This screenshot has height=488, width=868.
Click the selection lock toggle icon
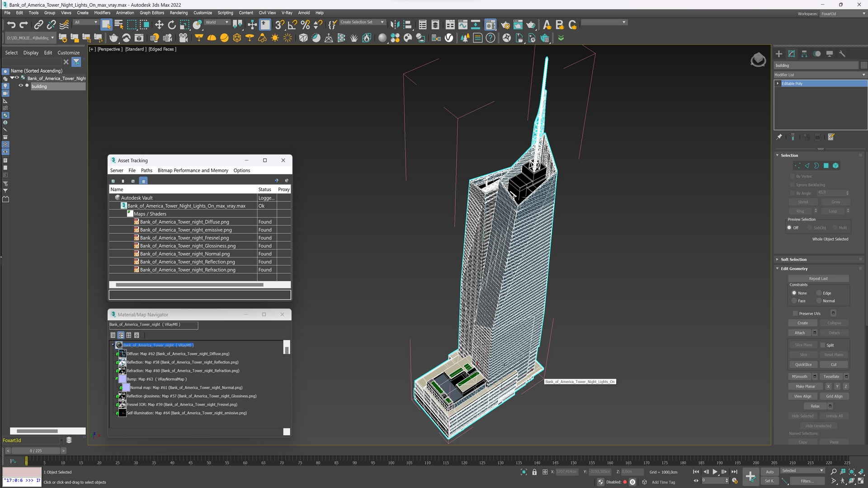[534, 472]
